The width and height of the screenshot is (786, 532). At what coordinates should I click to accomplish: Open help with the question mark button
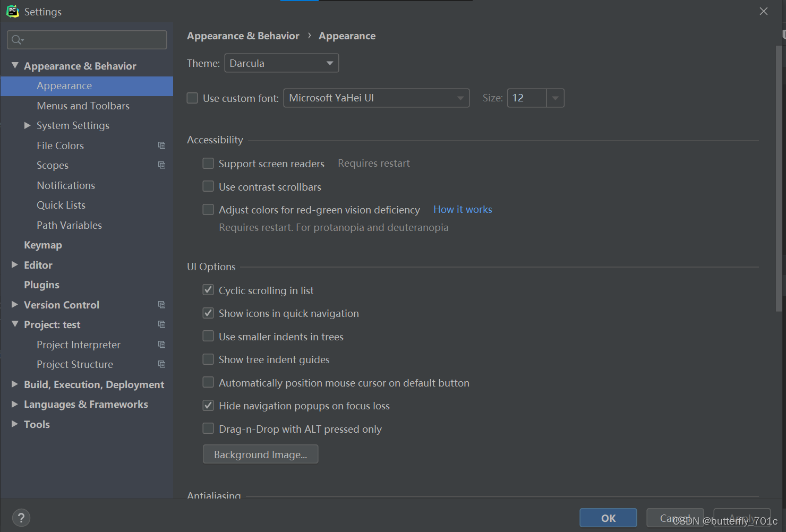coord(21,518)
